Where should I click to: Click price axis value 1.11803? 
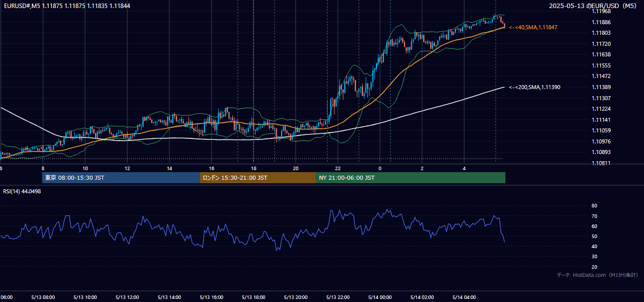[601, 33]
